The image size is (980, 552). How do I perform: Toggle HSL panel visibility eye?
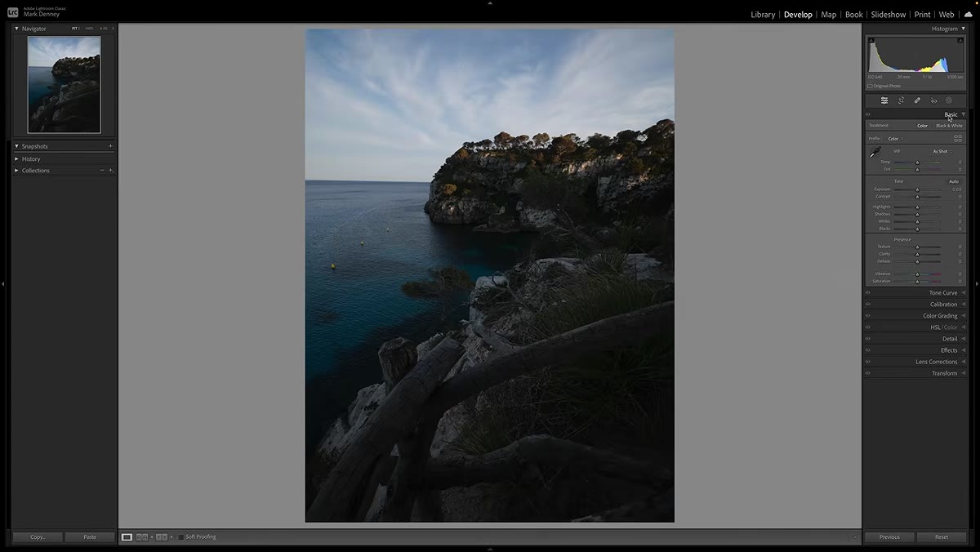pyautogui.click(x=868, y=327)
